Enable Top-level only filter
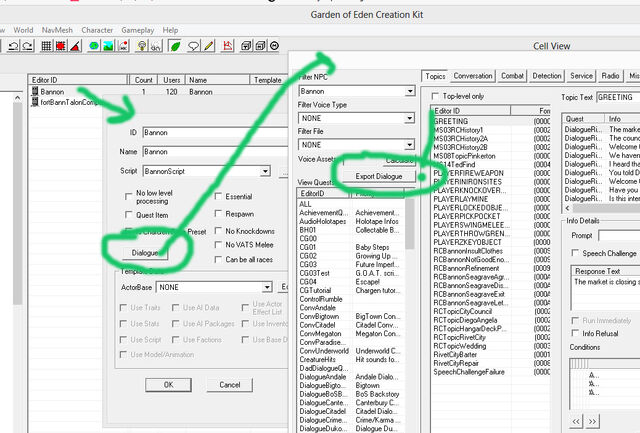Viewport: 640px width, 433px height. point(435,96)
